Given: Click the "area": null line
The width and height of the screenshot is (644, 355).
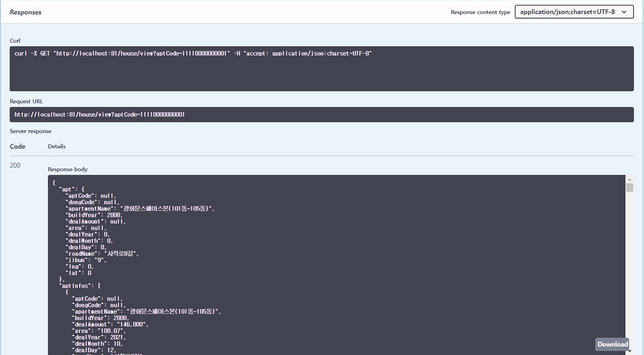Looking at the screenshot, I should click(x=86, y=228).
